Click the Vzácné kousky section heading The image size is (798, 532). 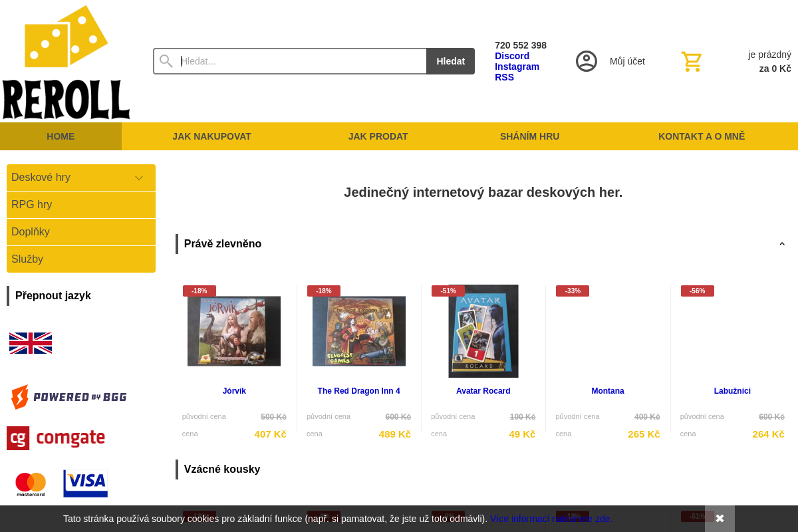pos(222,469)
